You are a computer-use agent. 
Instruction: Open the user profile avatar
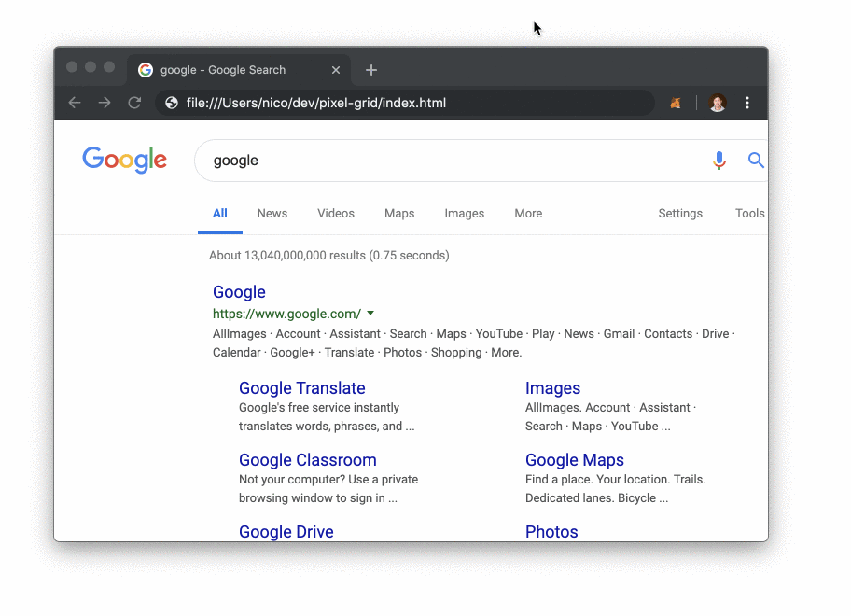718,103
